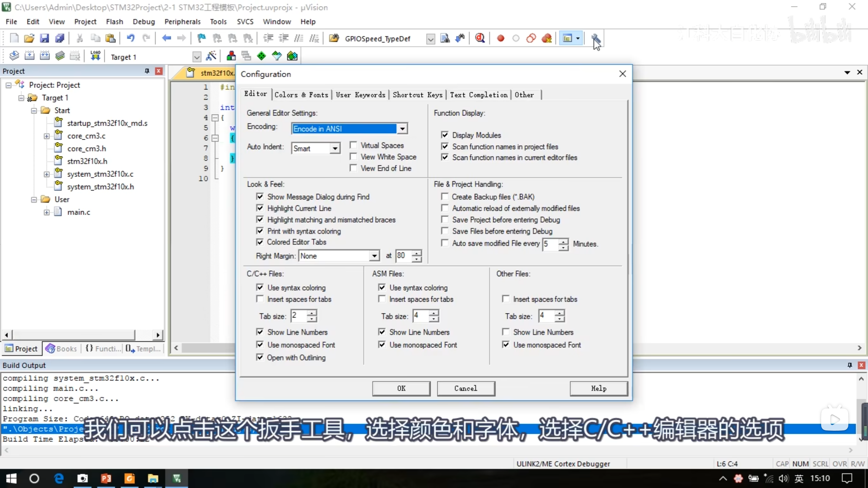This screenshot has width=868, height=488.
Task: Click the C/C++ Tab size input field
Action: (x=299, y=316)
